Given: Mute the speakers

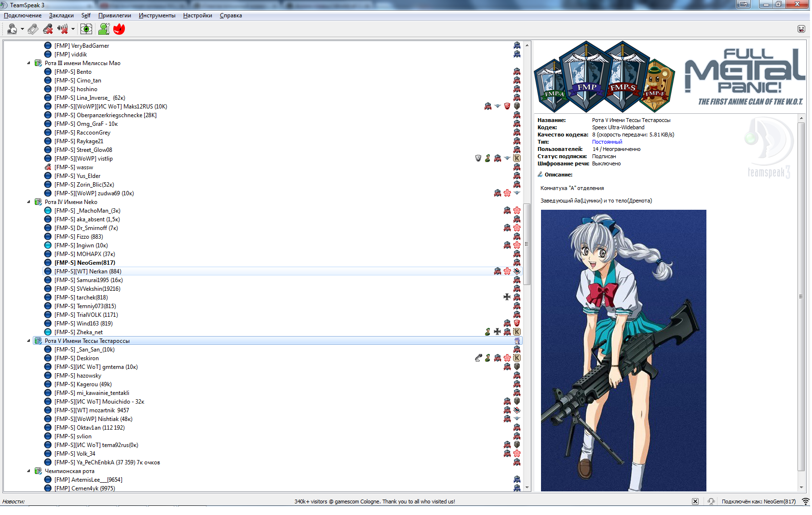Looking at the screenshot, I should tap(63, 29).
